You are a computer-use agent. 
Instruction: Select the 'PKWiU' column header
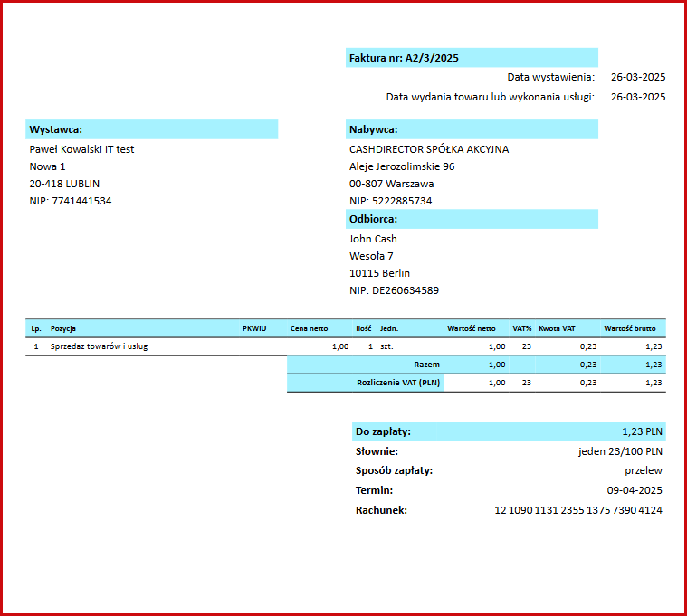coord(254,328)
